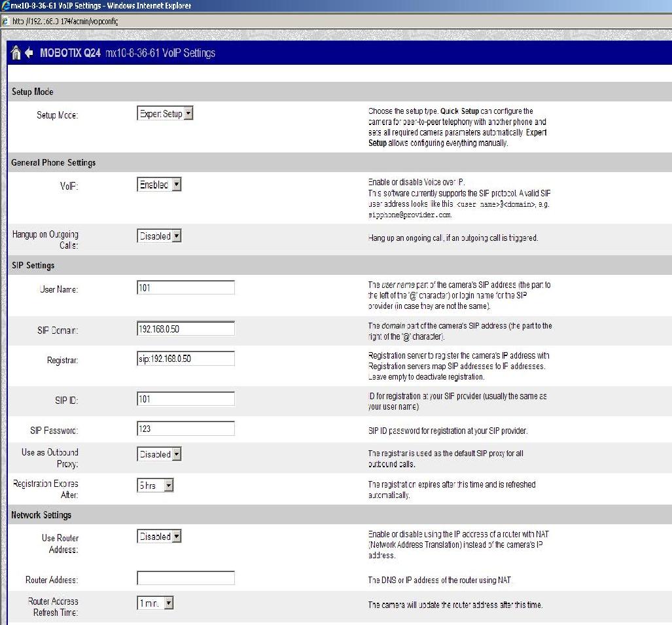The image size is (672, 625).
Task: Click the SIP Settings section heading
Action: pyautogui.click(x=33, y=265)
